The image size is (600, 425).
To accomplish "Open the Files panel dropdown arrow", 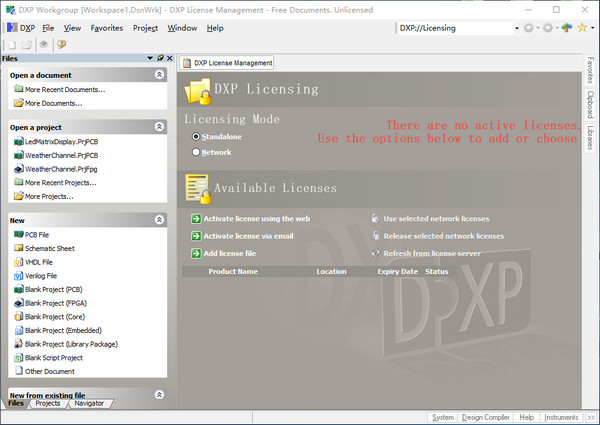I will pyautogui.click(x=150, y=58).
